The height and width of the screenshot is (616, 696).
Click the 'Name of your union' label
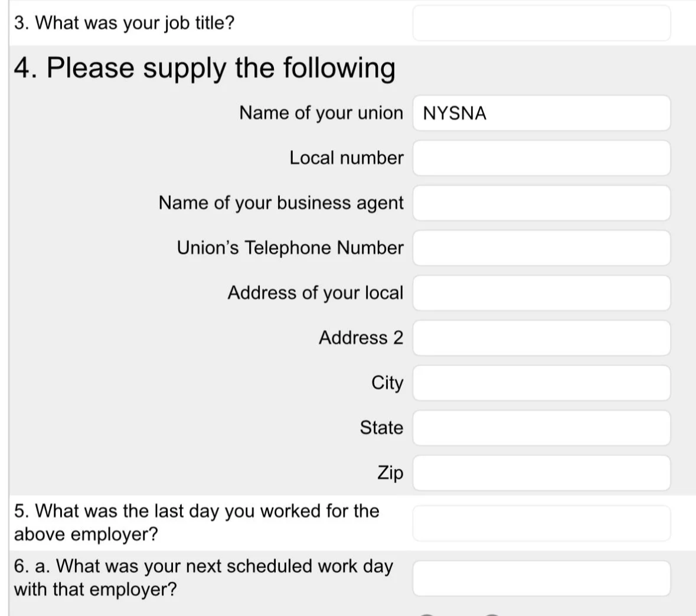[321, 113]
